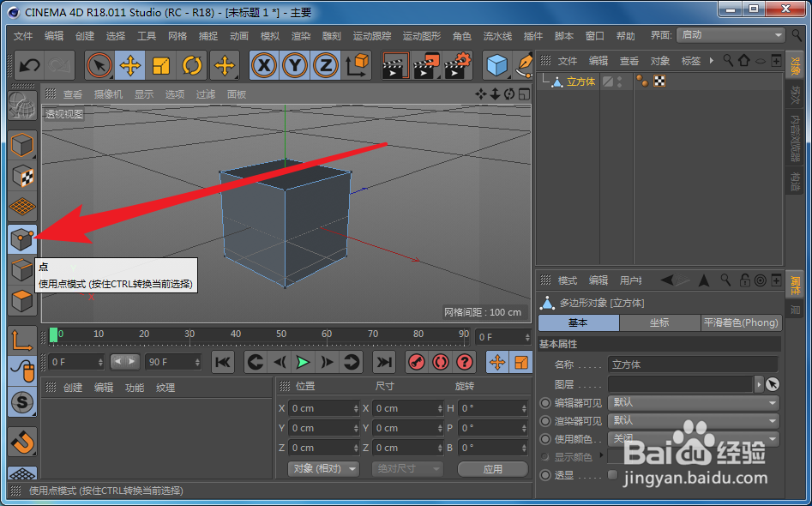Screen dimensions: 812x506
Task: Enable Model mode cube icon
Action: pyautogui.click(x=22, y=145)
